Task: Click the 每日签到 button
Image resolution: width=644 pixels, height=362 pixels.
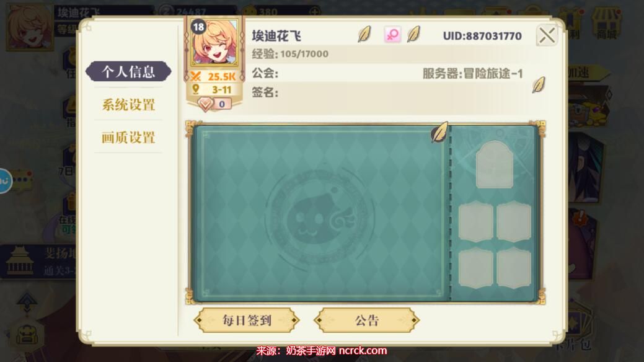Action: 247,320
